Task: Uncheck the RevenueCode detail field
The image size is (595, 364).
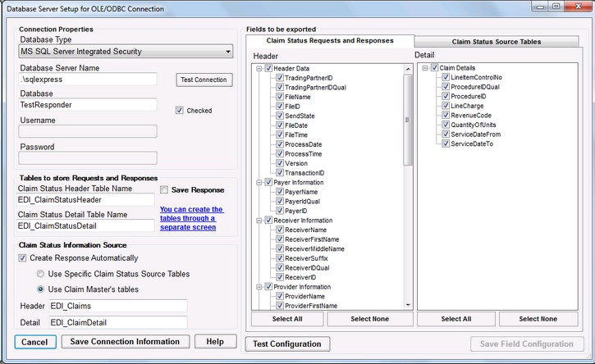Action: [444, 116]
